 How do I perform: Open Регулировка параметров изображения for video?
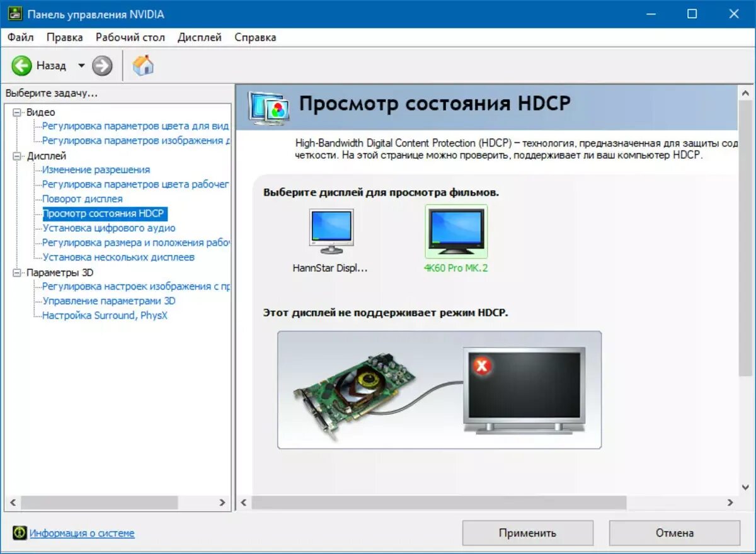click(136, 140)
